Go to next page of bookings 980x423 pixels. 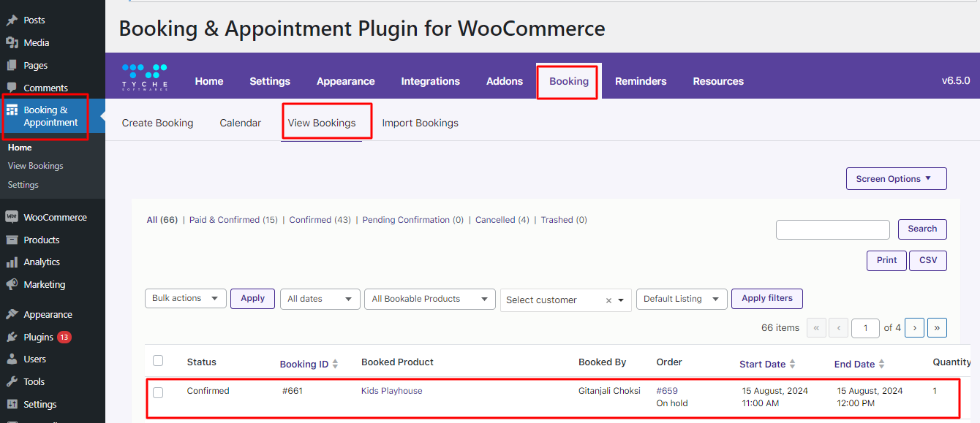pyautogui.click(x=914, y=328)
